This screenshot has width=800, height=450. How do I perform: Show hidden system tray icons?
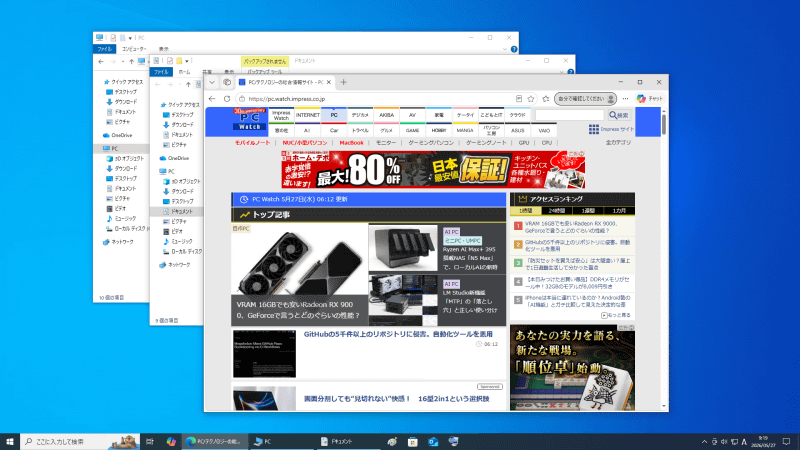tap(704, 441)
